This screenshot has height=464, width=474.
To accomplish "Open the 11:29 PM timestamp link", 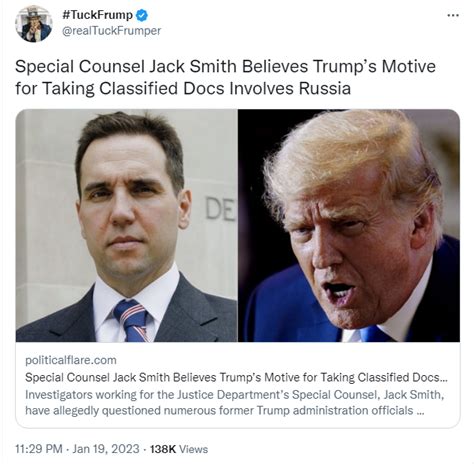I will tap(39, 449).
